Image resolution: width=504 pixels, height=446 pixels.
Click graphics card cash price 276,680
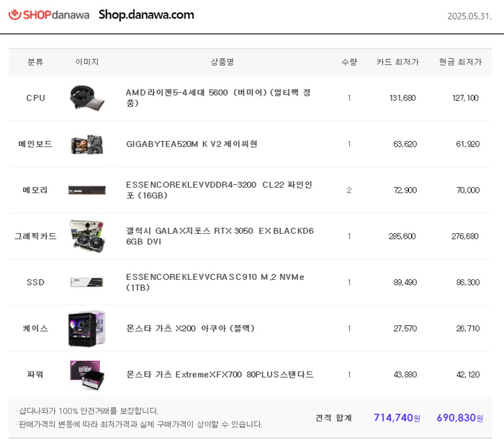pos(465,237)
